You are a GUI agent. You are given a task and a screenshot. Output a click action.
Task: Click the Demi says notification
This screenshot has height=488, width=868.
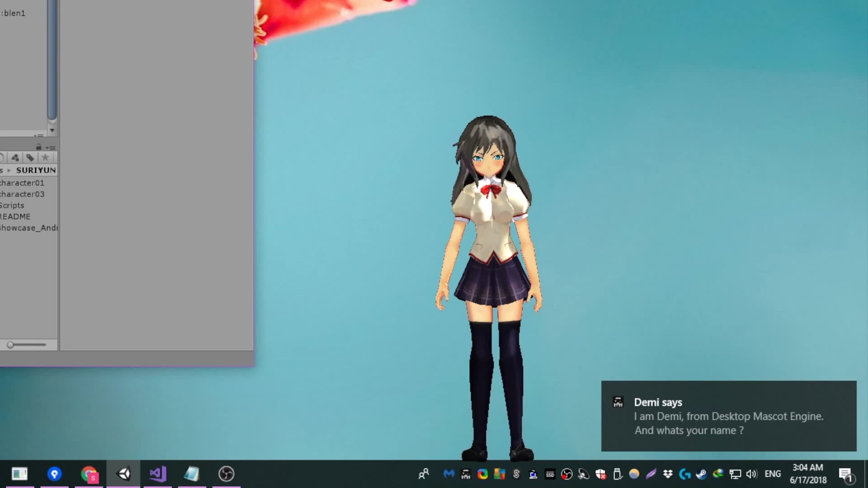728,416
